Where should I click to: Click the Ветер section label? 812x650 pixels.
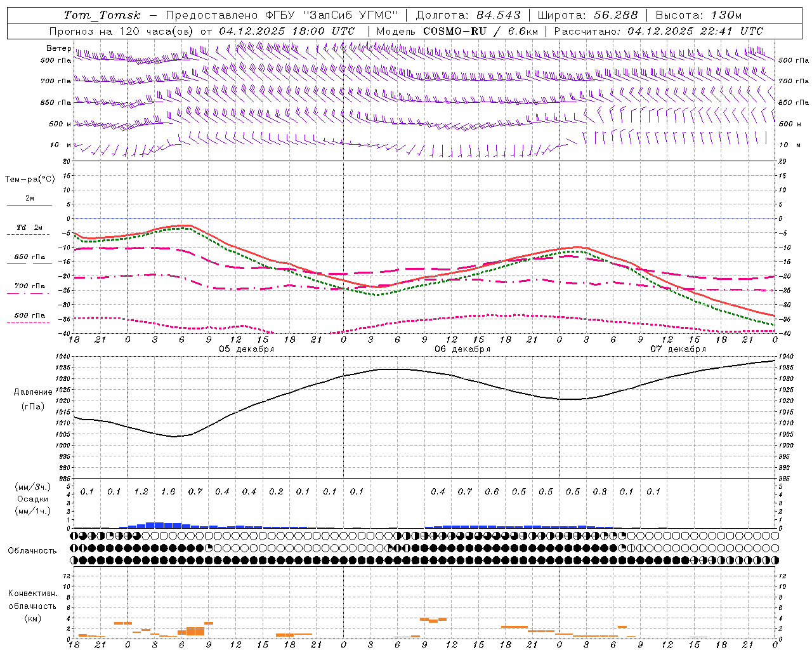58,48
